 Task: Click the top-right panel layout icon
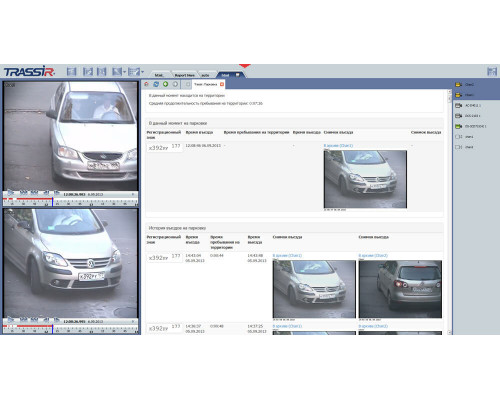(492, 71)
